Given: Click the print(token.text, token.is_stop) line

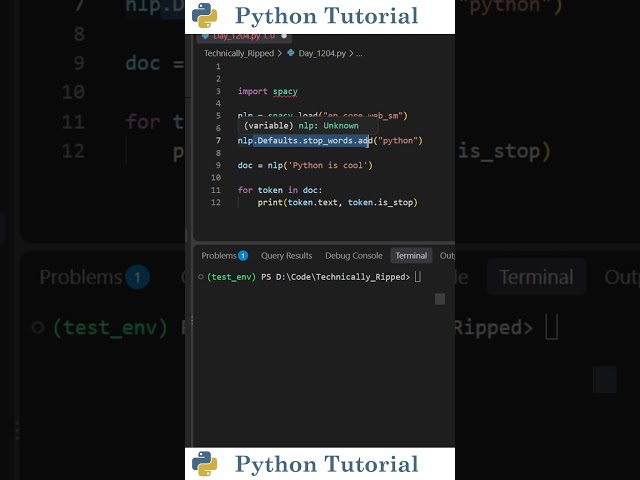Looking at the screenshot, I should (338, 202).
